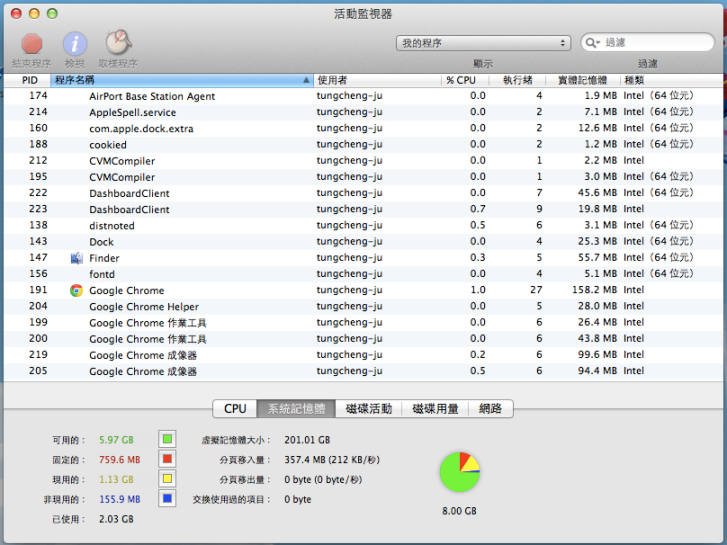The image size is (727, 545).
Task: Switch to the 磁碟用量 tab
Action: (x=435, y=409)
